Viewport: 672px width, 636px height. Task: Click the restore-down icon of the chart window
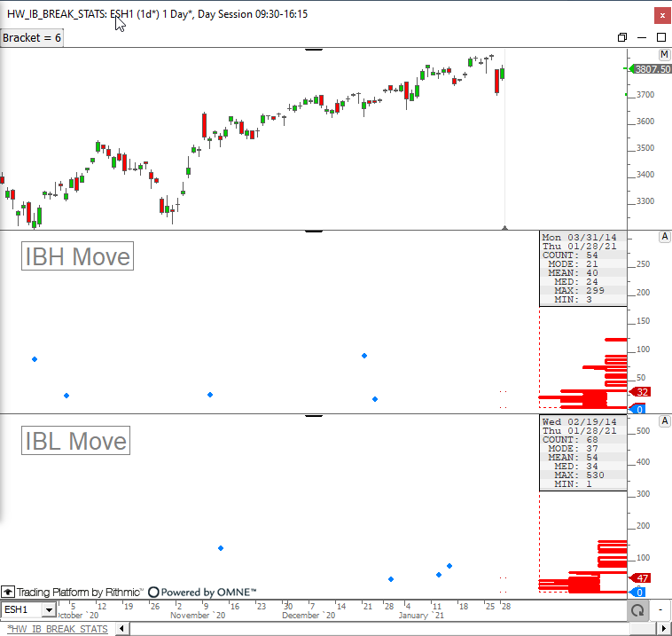(622, 37)
